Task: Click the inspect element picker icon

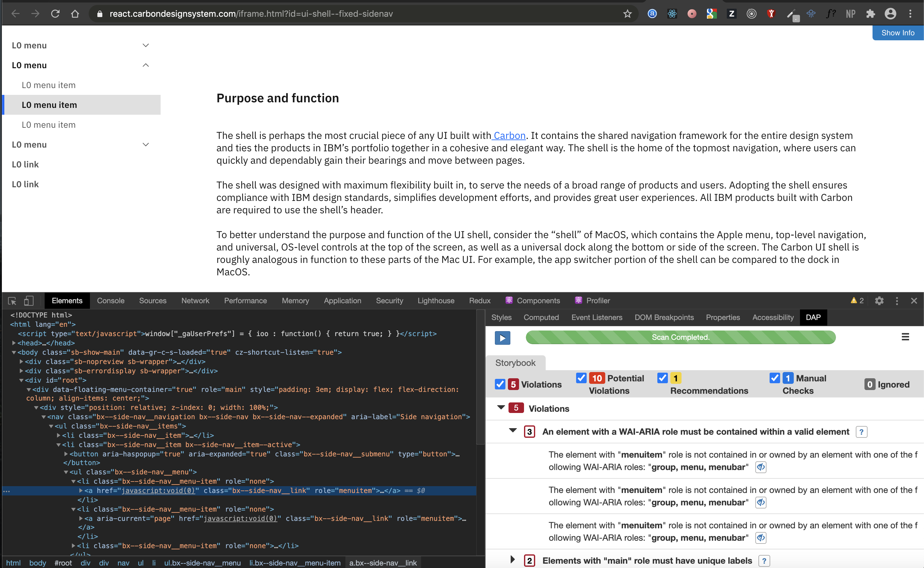Action: tap(12, 301)
